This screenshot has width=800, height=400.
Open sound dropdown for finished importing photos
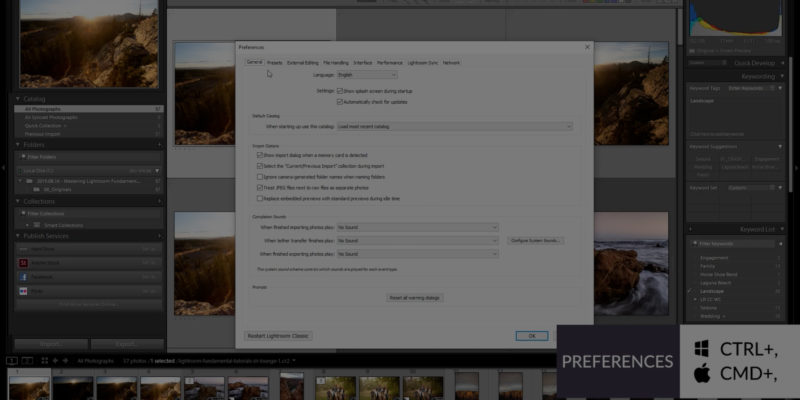tap(417, 228)
